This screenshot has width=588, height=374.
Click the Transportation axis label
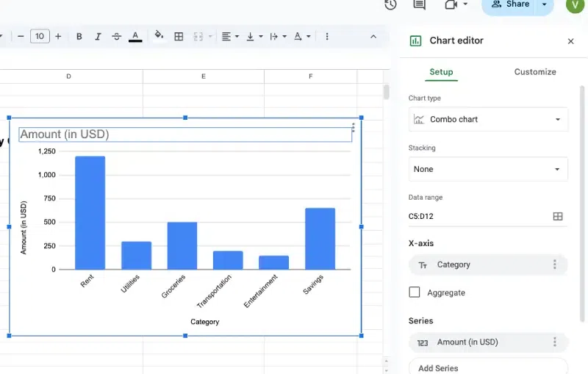pos(215,291)
